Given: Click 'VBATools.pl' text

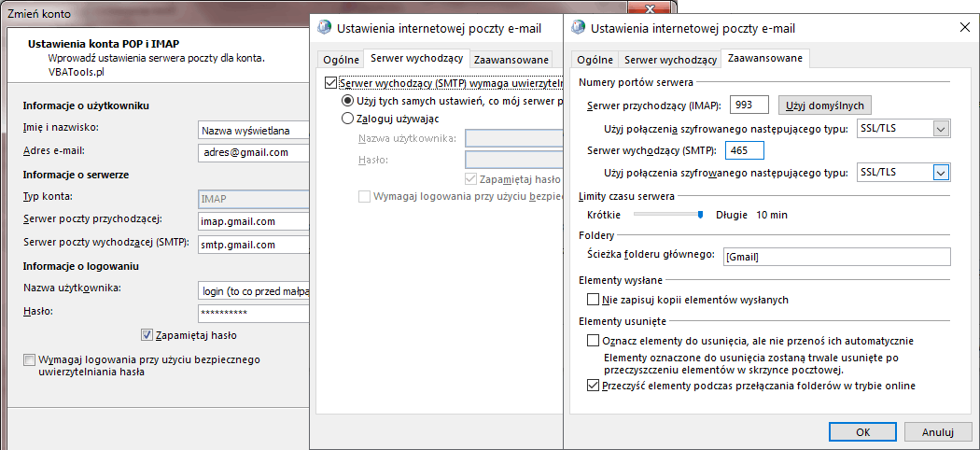Looking at the screenshot, I should click(76, 72).
